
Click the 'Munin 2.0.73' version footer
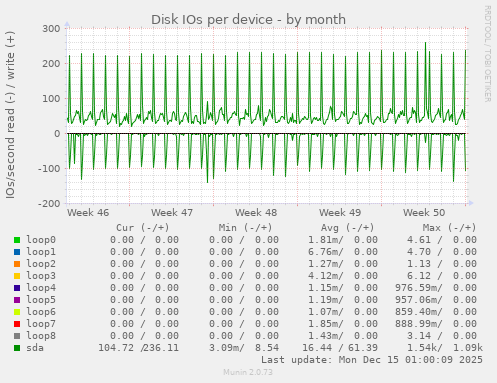tap(248, 372)
